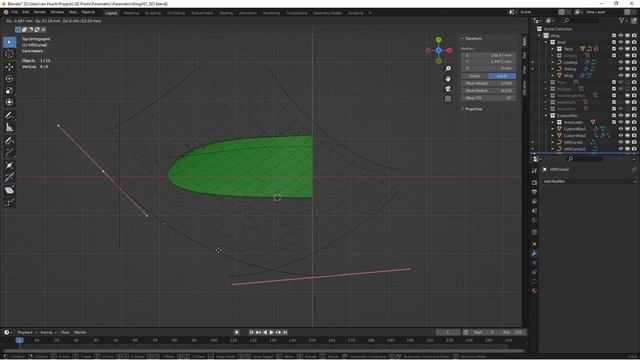Hide the Trailing curve with eye icon

621,69
